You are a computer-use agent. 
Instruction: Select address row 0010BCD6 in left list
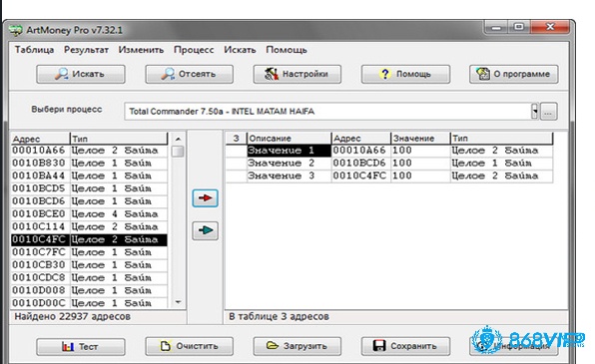[x=89, y=201]
